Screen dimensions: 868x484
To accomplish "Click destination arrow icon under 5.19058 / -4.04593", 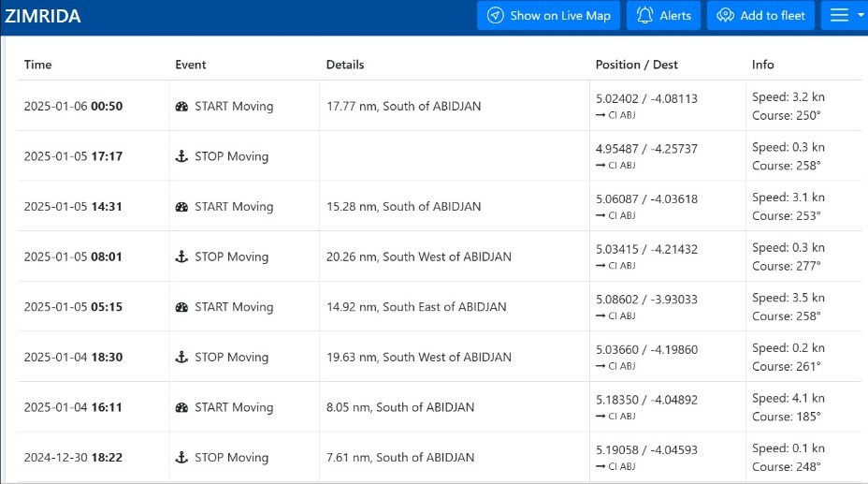I will (600, 466).
